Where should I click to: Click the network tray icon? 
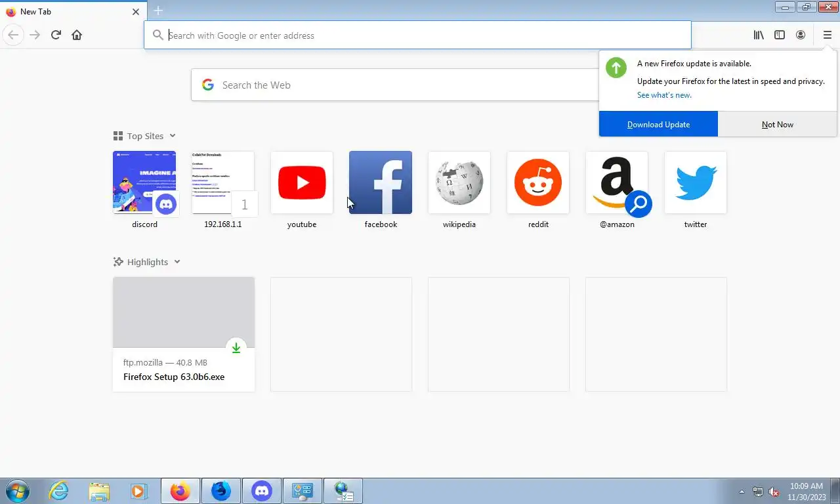pyautogui.click(x=758, y=492)
